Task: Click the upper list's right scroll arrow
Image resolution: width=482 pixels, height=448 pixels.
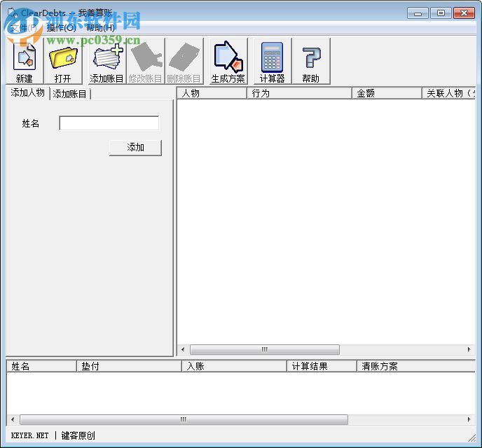Action: 469,349
